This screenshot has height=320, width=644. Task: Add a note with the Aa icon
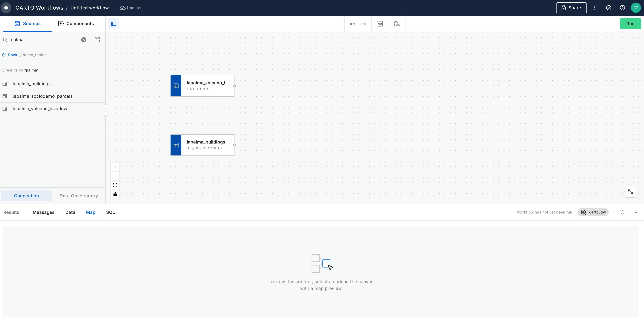coord(380,24)
